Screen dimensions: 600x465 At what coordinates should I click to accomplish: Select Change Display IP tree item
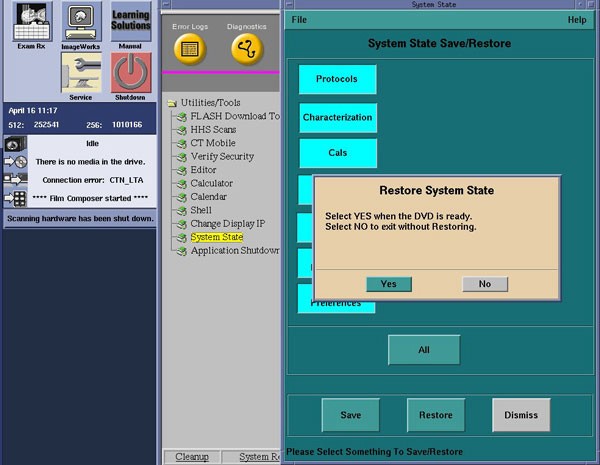[228, 223]
